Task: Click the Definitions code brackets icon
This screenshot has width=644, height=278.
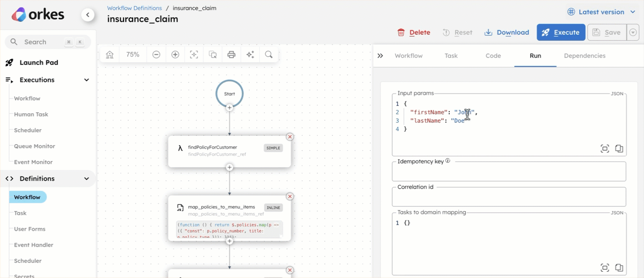Action: click(x=9, y=179)
